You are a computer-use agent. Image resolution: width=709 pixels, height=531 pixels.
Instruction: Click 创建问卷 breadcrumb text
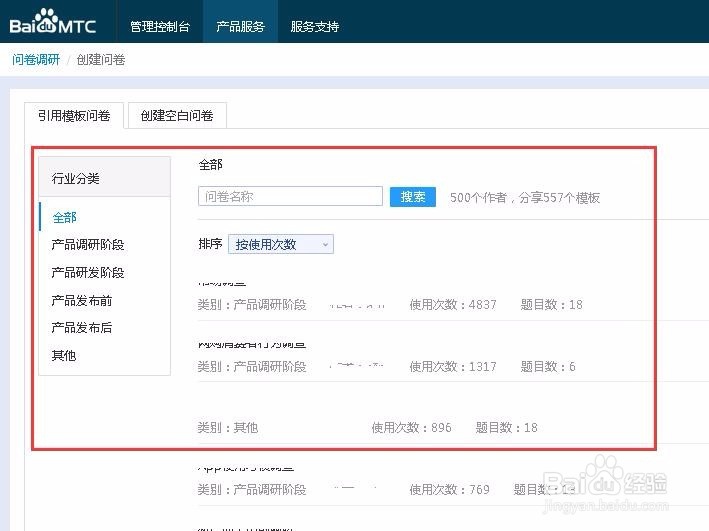tap(101, 59)
